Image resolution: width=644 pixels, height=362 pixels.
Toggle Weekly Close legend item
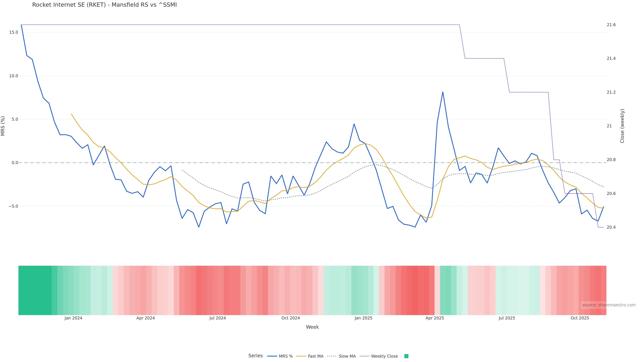coord(384,356)
